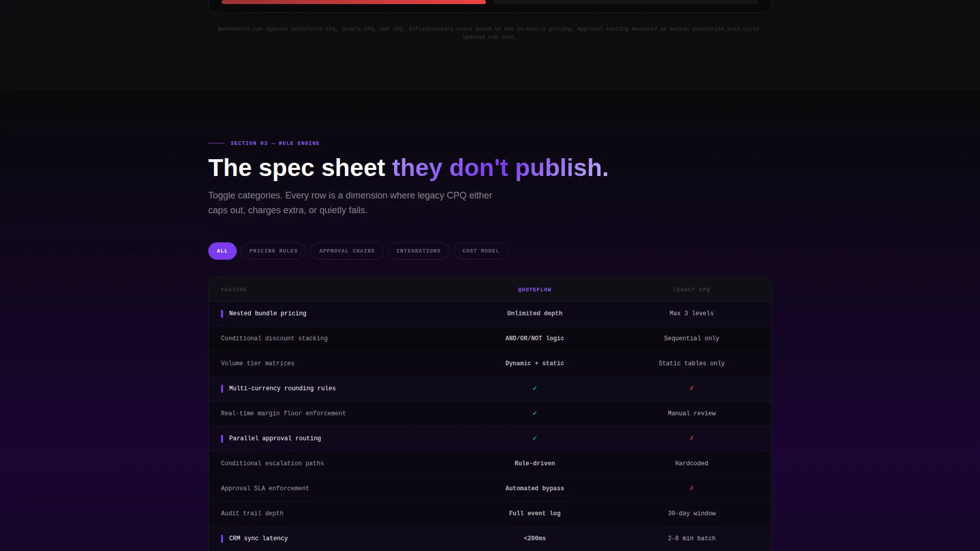This screenshot has width=980, height=551.
Task: Click the red X for Approval SLA enforcement
Action: pos(692,488)
